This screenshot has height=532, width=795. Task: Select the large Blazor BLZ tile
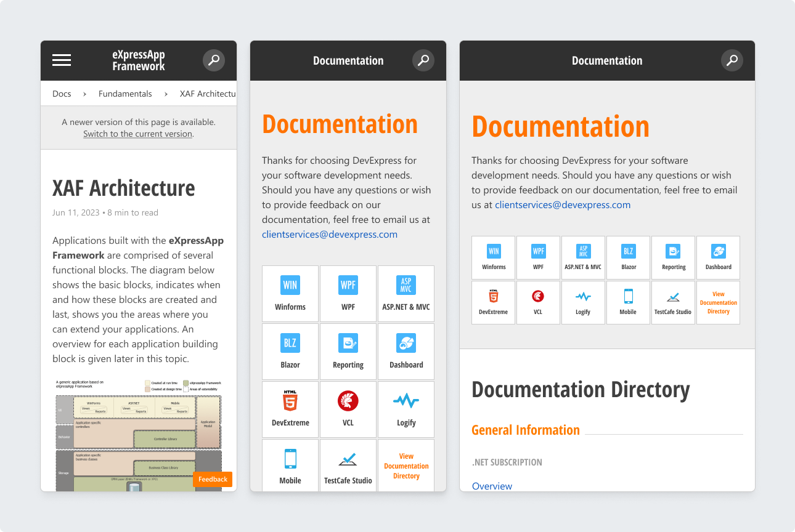click(290, 352)
